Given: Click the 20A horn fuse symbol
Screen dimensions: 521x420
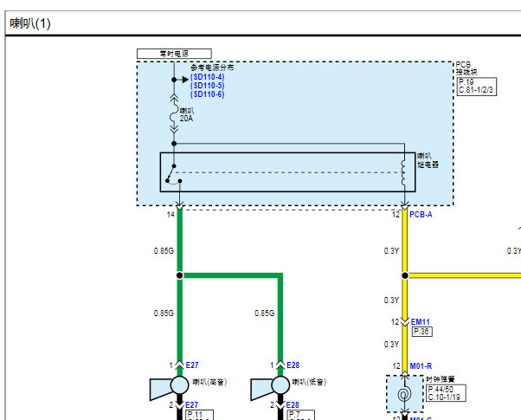Looking at the screenshot, I should pyautogui.click(x=174, y=114).
